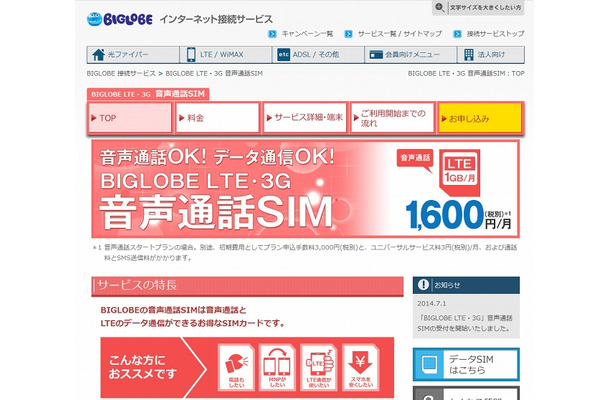610x400 pixels.
Task: Click the SIM card icon in データSIM banner
Action: tap(429, 365)
